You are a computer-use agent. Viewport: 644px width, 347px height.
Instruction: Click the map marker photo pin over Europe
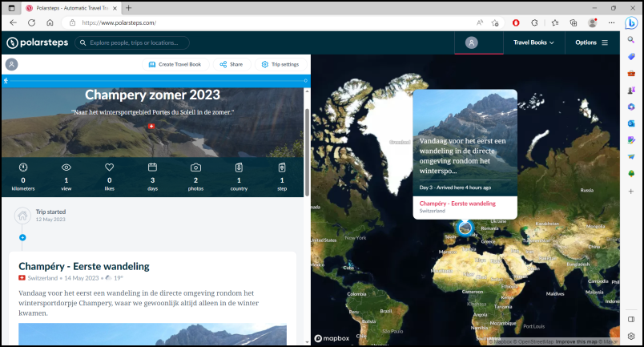[x=465, y=228]
